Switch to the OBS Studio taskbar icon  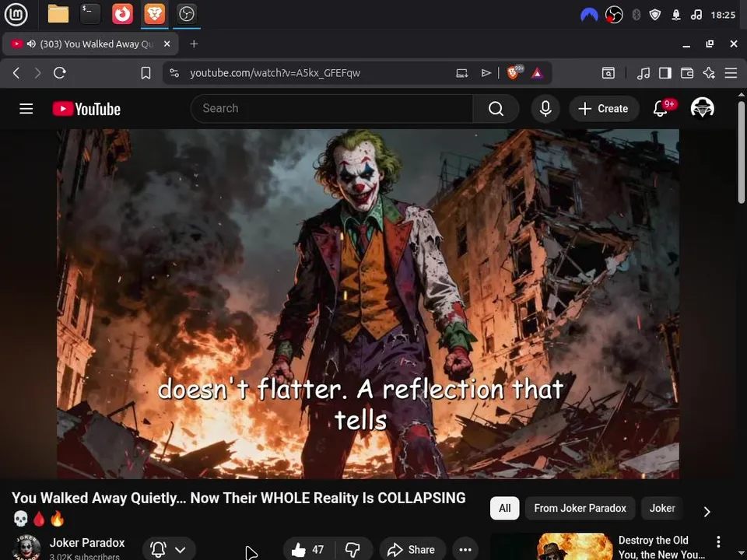(x=186, y=14)
